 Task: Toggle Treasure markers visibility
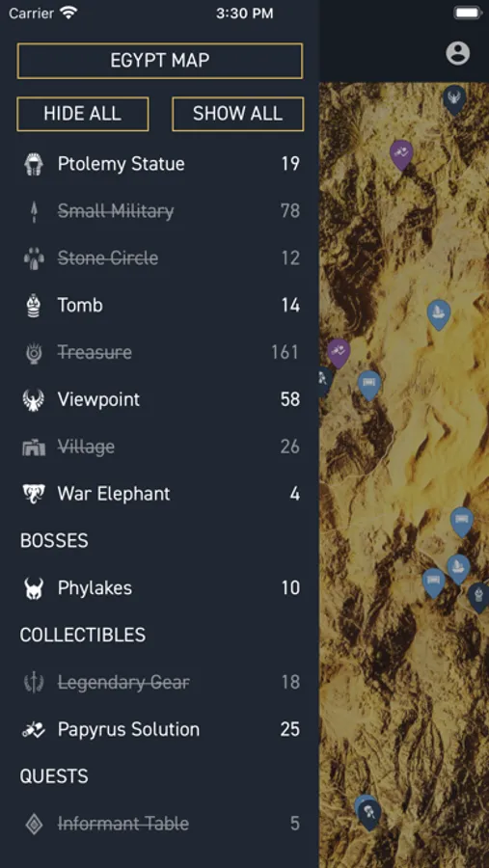[160, 352]
